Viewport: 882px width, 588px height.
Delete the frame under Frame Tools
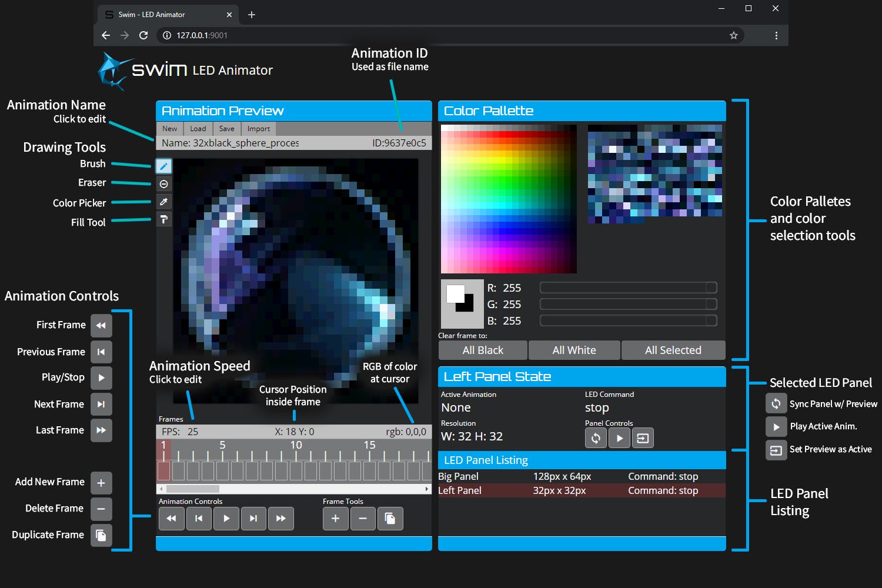coord(363,519)
